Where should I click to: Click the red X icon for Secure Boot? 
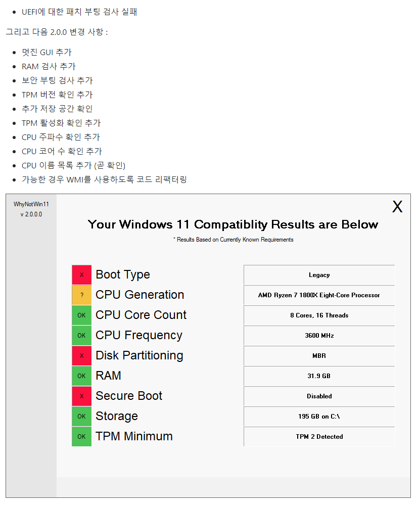81,396
